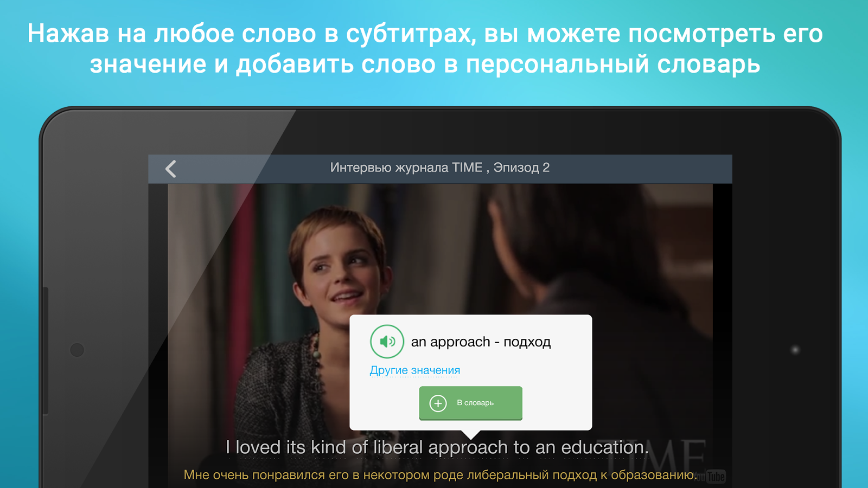
Task: Go back using the left arrow icon
Action: [171, 169]
